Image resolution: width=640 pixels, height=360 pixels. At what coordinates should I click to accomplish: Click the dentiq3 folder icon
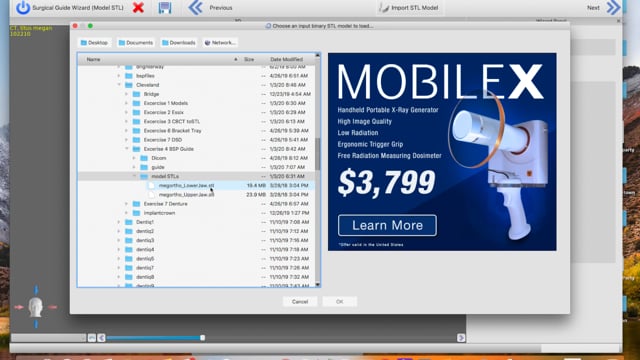[x=129, y=240]
